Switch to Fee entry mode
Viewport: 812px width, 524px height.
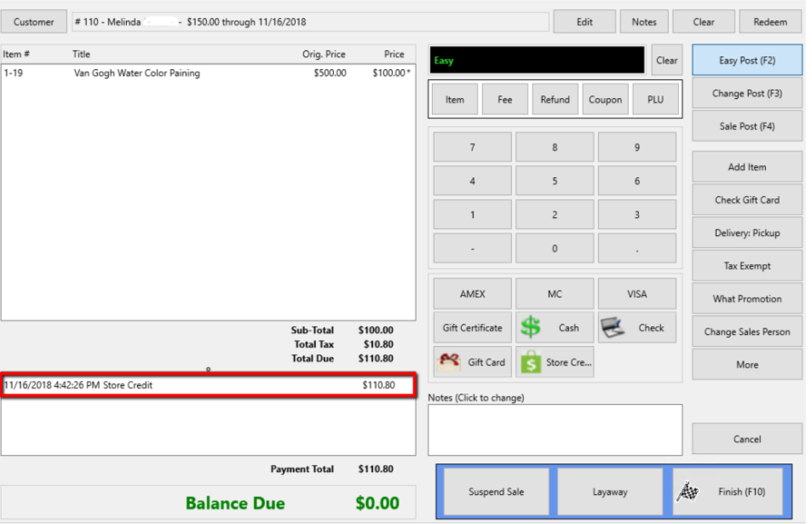(x=505, y=100)
